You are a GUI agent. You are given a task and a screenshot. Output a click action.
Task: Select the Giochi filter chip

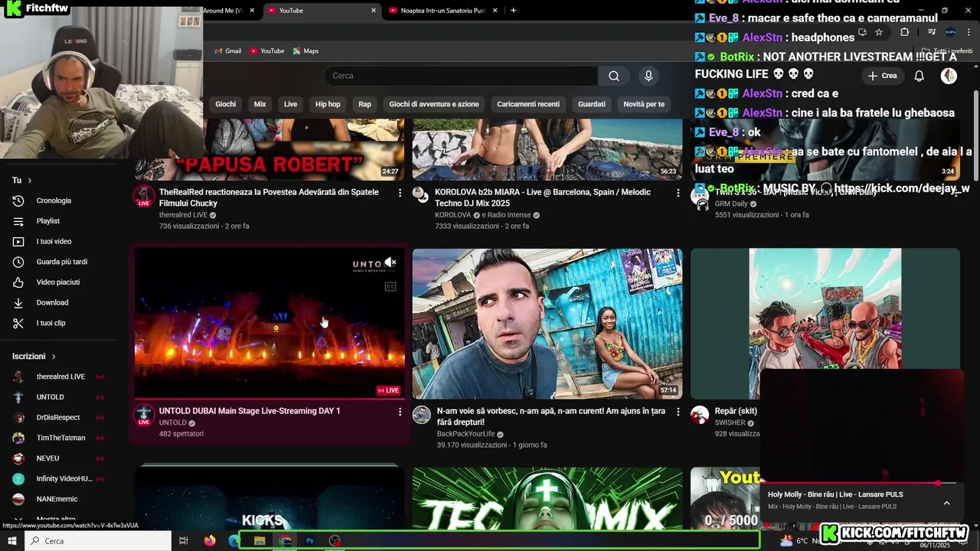coord(225,104)
